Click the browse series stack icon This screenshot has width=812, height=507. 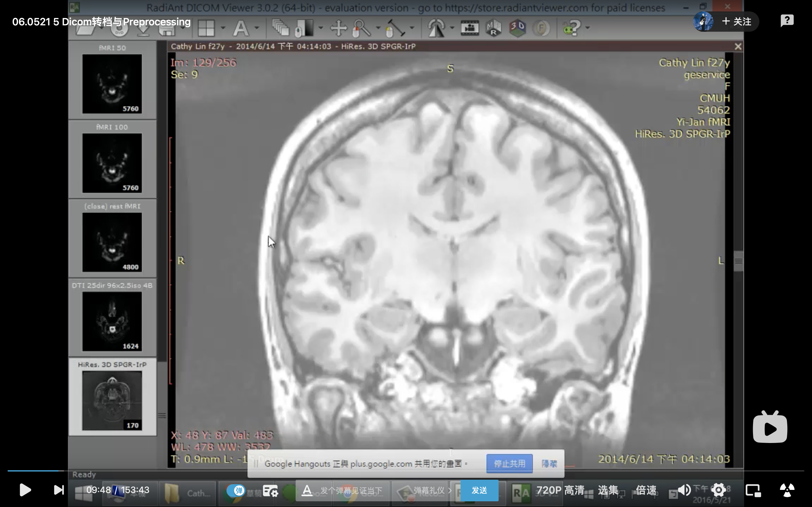(x=280, y=28)
